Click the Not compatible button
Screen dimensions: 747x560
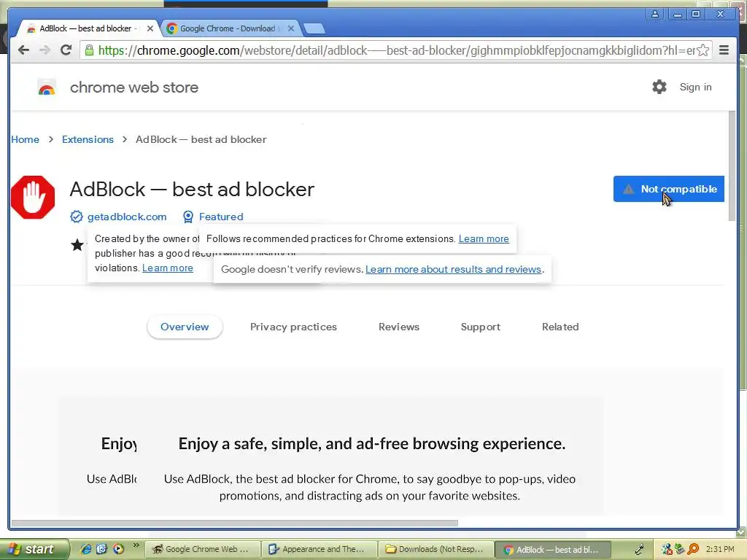(x=669, y=189)
